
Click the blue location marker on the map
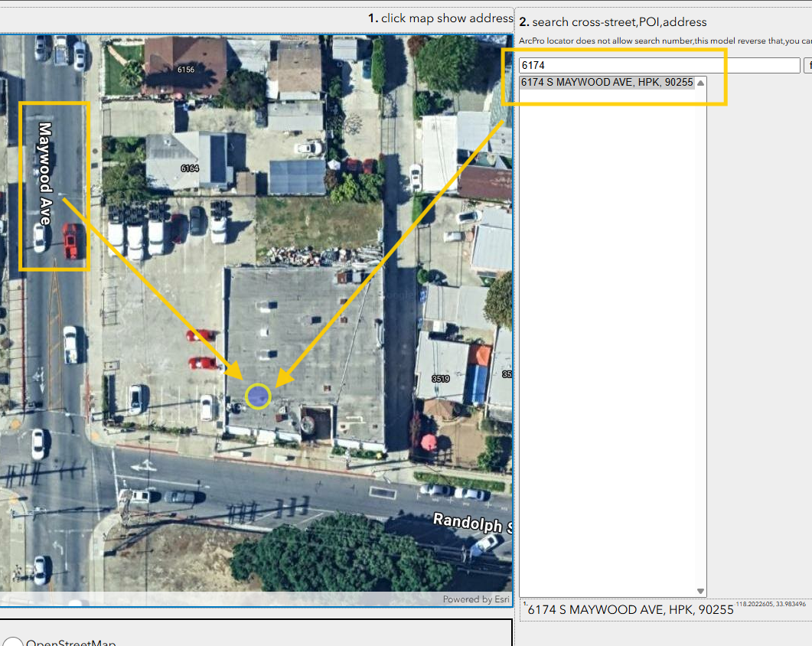point(258,396)
